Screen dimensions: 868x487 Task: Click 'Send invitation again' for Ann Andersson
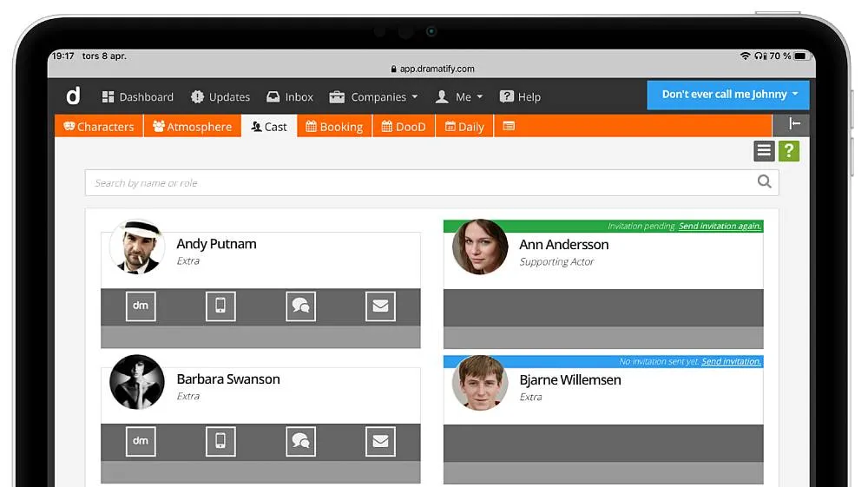click(x=720, y=226)
